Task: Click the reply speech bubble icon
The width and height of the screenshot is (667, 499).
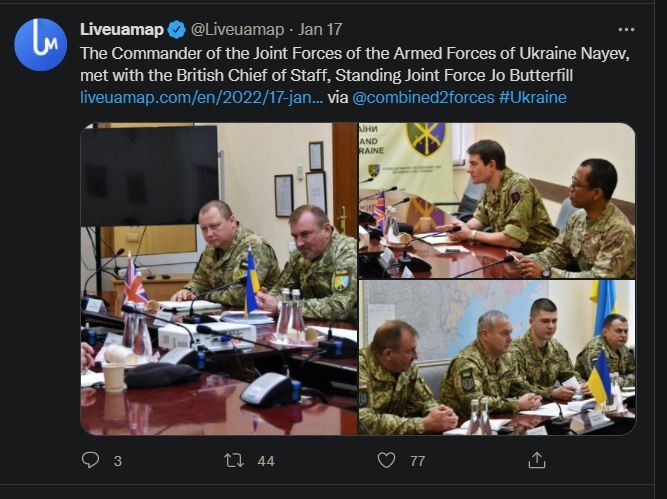Action: pos(91,460)
